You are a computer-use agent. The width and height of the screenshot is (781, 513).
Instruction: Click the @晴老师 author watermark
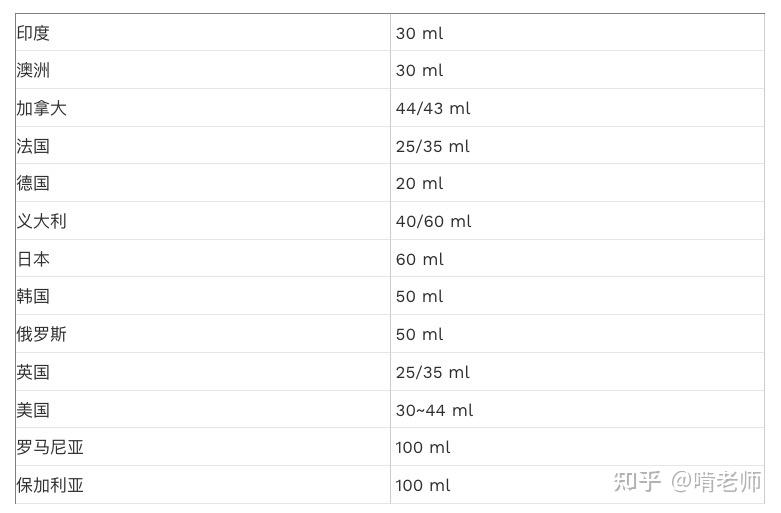coord(715,481)
